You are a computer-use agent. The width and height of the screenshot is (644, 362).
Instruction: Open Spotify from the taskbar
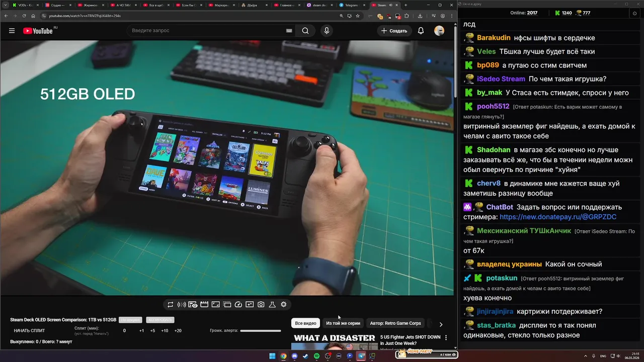click(316, 356)
